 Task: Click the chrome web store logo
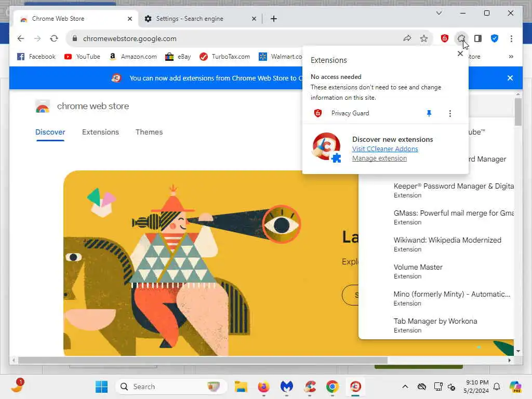point(82,106)
